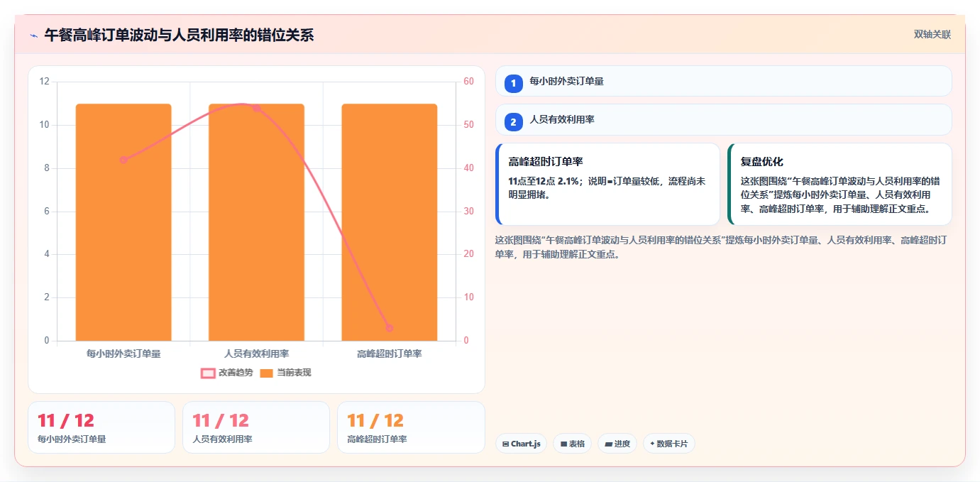The height and width of the screenshot is (482, 980).
Task: Click the 进度 chip icon
Action: tap(608, 444)
